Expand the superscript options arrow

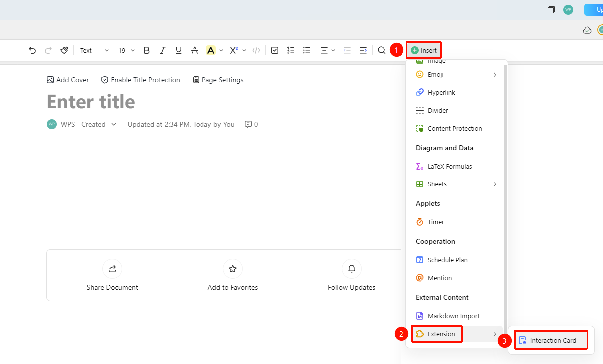(244, 50)
